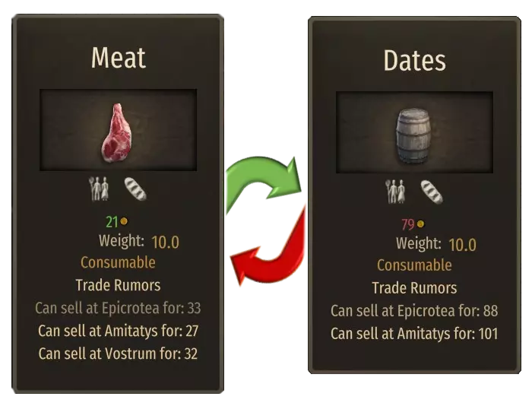
Task: Click the green curved arrow
Action: click(x=263, y=182)
